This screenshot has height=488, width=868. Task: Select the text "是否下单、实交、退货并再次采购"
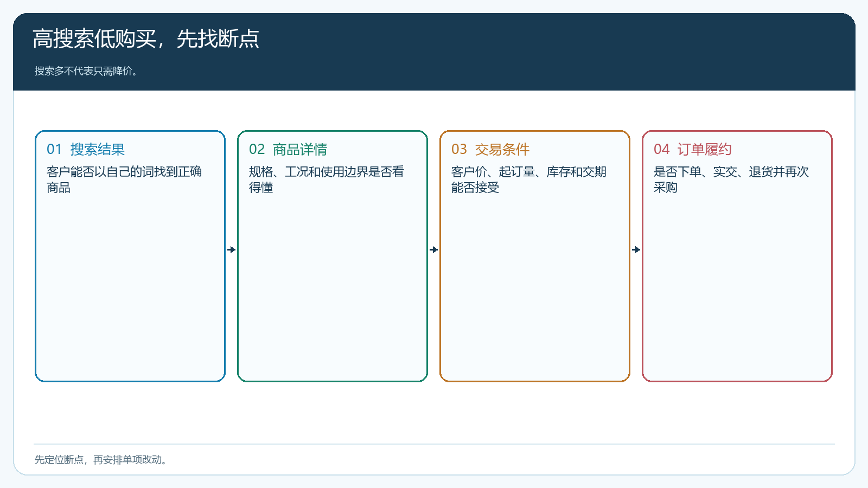(x=731, y=179)
